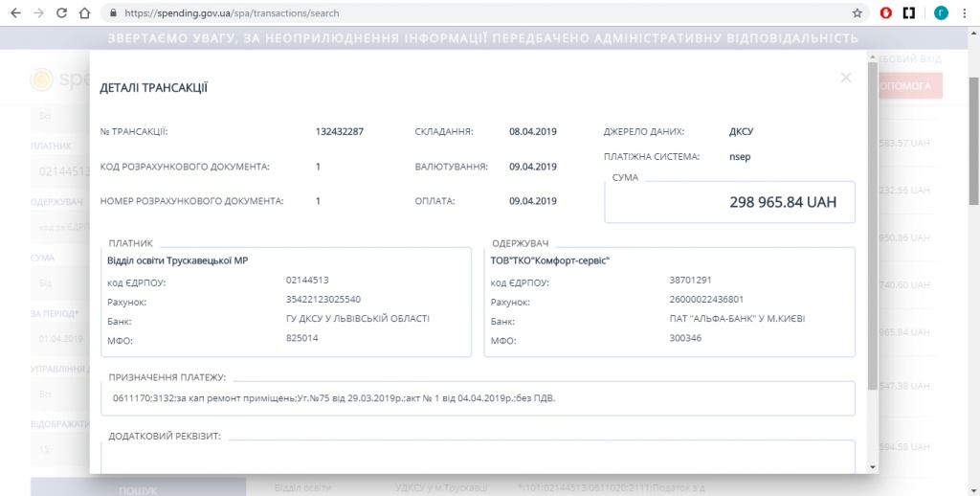Viewport: 980px width, 496px height.
Task: Open the Chrome three-dot menu
Action: [x=965, y=13]
